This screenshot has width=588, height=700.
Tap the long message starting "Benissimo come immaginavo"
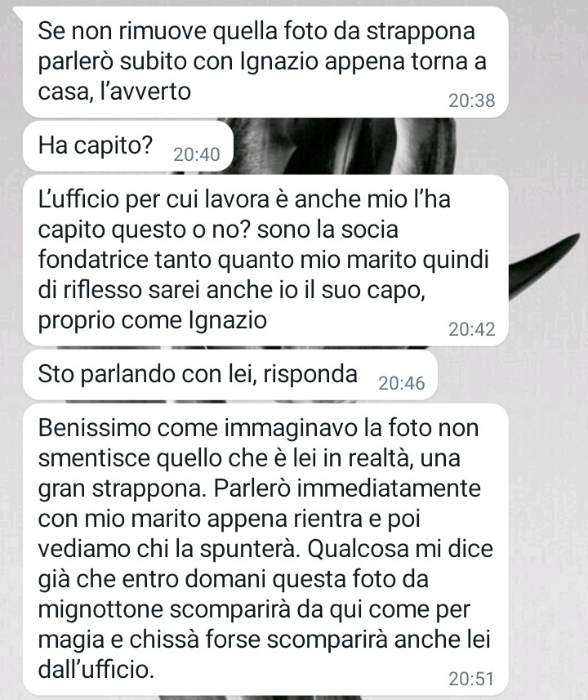[x=265, y=549]
